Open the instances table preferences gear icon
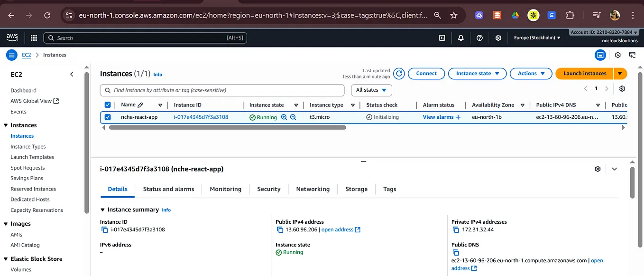 622,89
